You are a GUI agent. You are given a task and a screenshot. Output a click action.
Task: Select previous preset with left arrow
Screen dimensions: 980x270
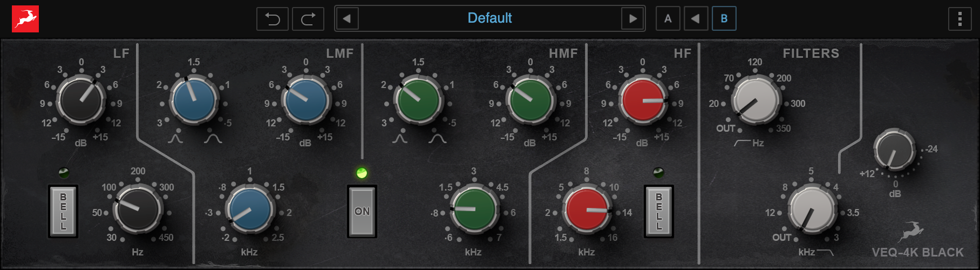(347, 19)
